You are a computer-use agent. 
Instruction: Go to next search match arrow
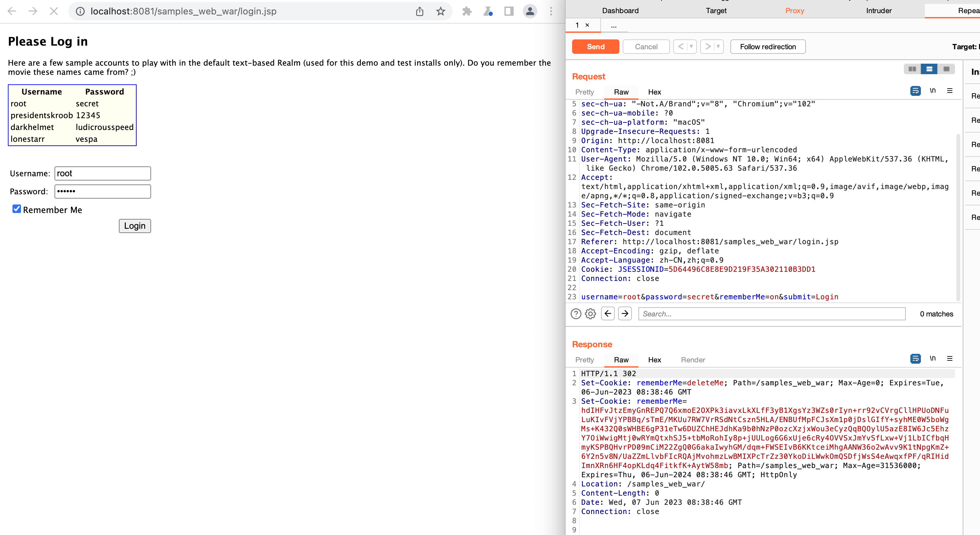tap(625, 314)
